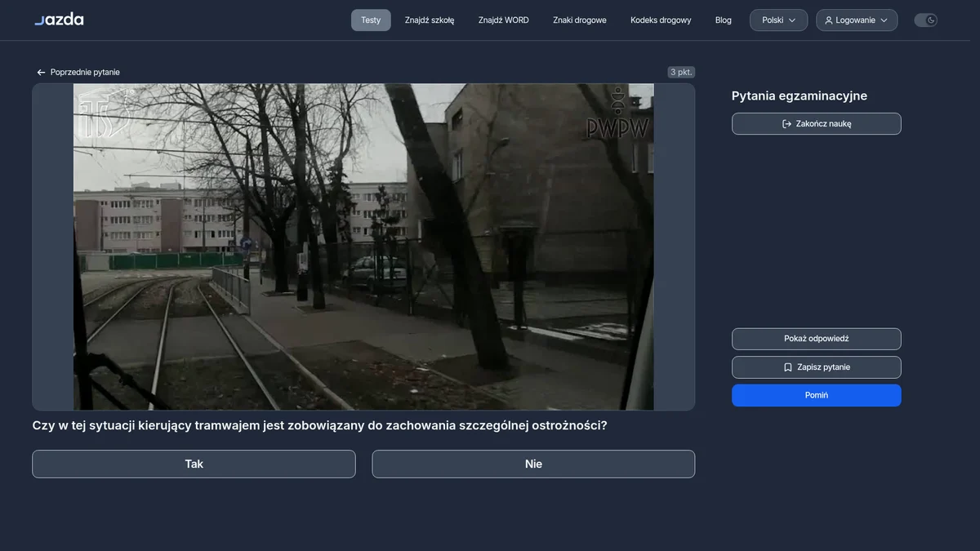Select the Testy tab in navigation
This screenshot has width=980, height=551.
pos(371,20)
